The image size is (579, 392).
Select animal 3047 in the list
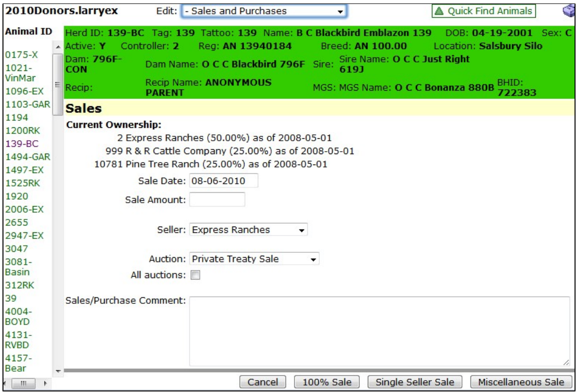tap(17, 249)
